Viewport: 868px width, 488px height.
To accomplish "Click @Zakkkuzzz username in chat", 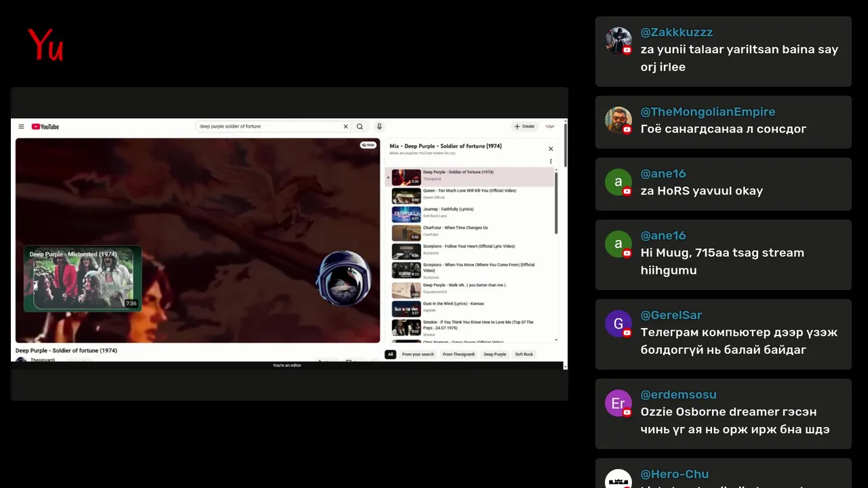I will [x=677, y=32].
